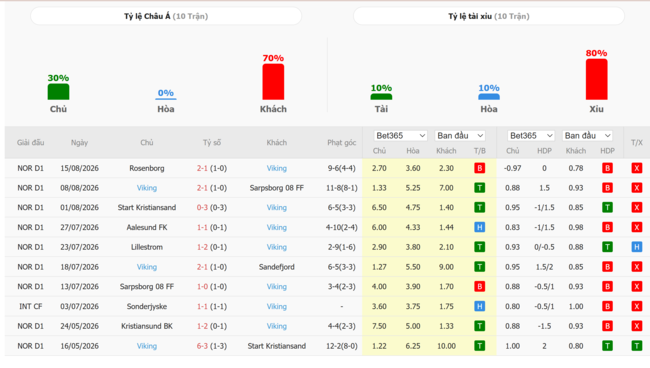This screenshot has height=368, width=650.
Task: Click the red X T/X icon in the Sandefjord row
Action: (637, 267)
